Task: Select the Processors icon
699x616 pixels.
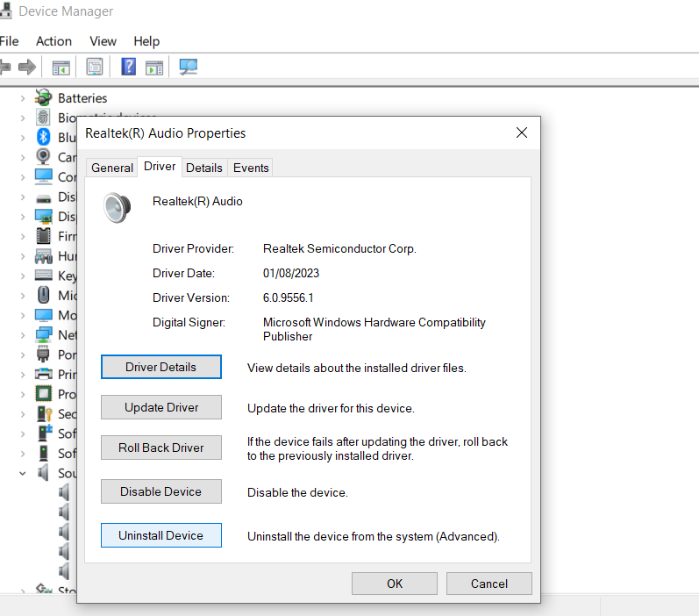Action: (43, 393)
